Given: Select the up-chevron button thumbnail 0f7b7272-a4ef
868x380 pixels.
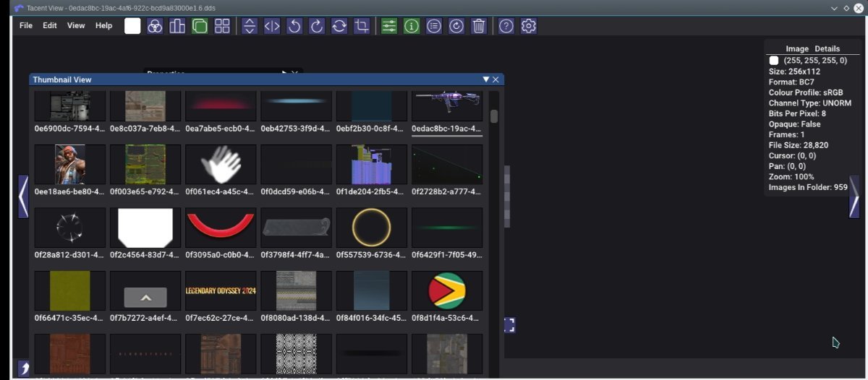Looking at the screenshot, I should (145, 291).
